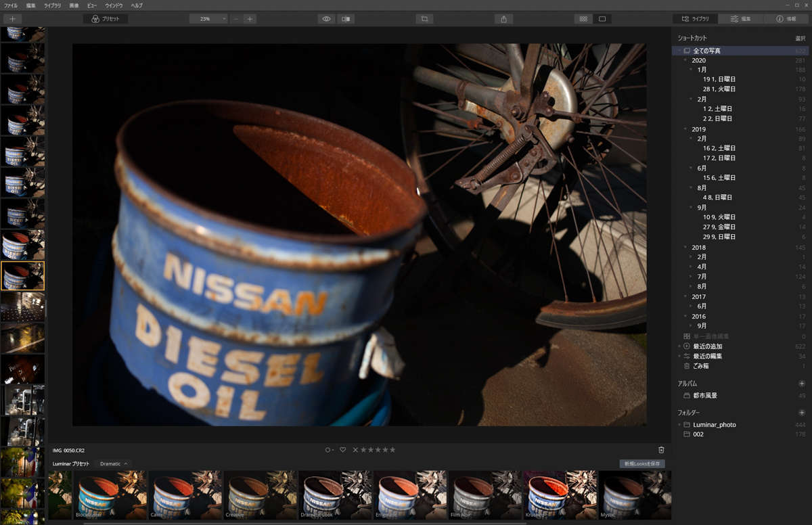The height and width of the screenshot is (525, 812).
Task: Open the ファイル menu
Action: tap(11, 5)
